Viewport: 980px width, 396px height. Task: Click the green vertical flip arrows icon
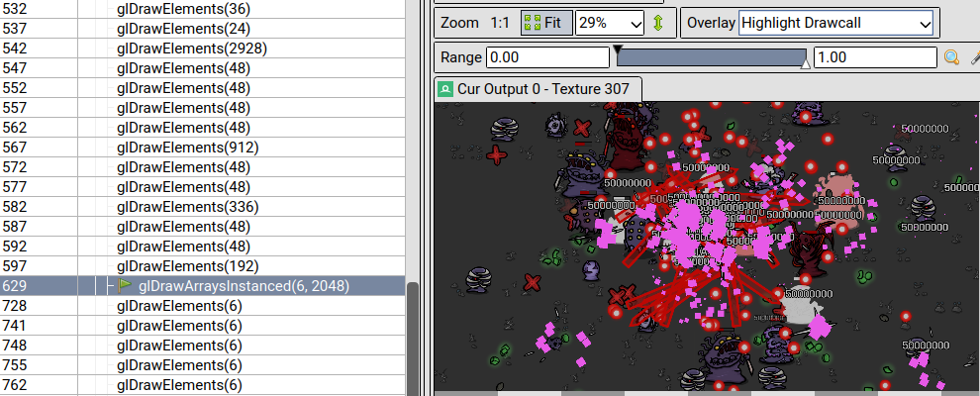(x=657, y=23)
